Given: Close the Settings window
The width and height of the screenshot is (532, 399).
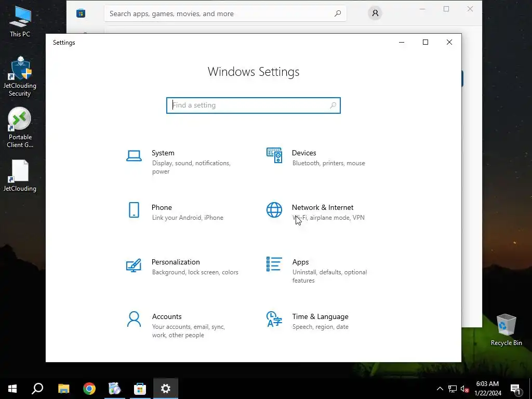Looking at the screenshot, I should 449,42.
